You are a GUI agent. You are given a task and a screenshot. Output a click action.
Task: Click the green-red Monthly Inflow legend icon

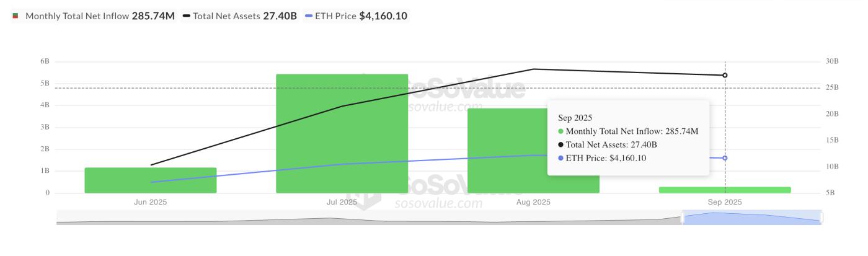pyautogui.click(x=15, y=16)
